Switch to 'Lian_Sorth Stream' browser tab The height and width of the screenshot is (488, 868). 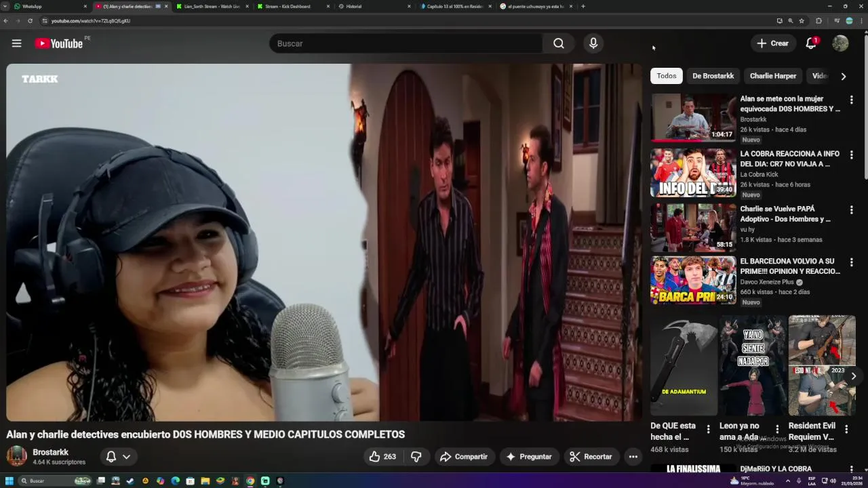pyautogui.click(x=212, y=6)
